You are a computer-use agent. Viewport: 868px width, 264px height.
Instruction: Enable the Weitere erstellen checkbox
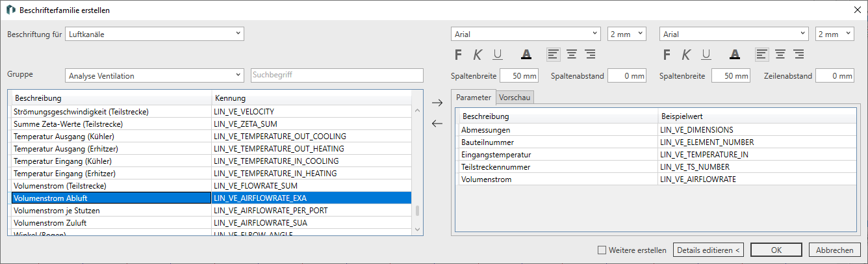click(602, 250)
